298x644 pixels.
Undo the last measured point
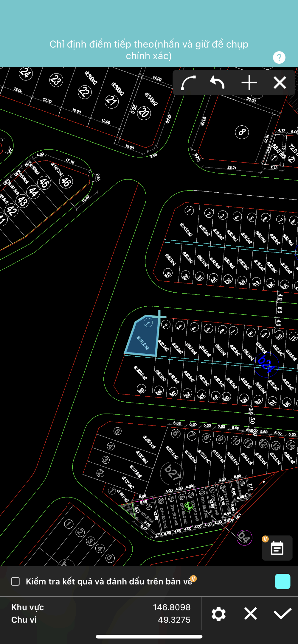(x=217, y=83)
